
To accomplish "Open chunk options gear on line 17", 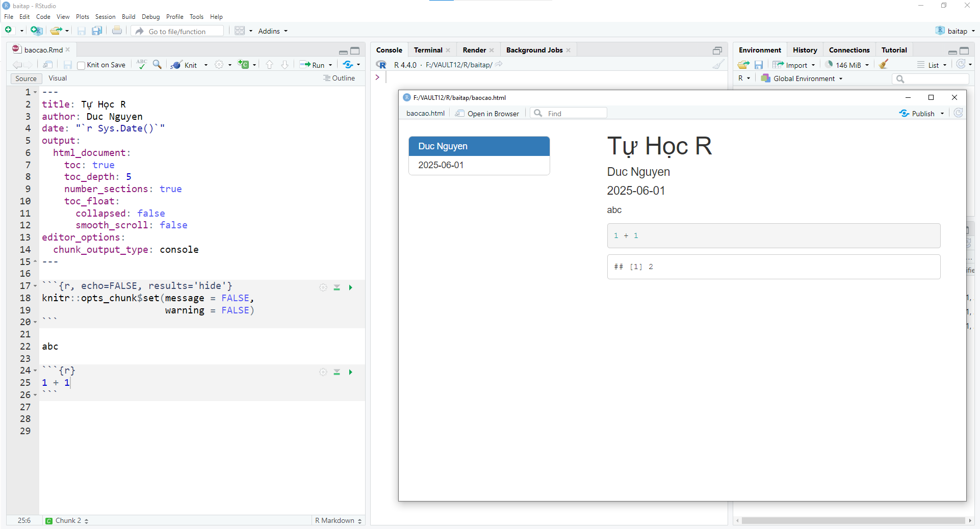I will (x=323, y=287).
